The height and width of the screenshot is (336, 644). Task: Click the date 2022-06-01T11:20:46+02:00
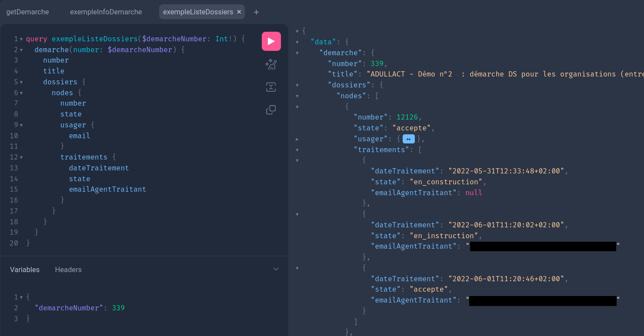[506, 279]
